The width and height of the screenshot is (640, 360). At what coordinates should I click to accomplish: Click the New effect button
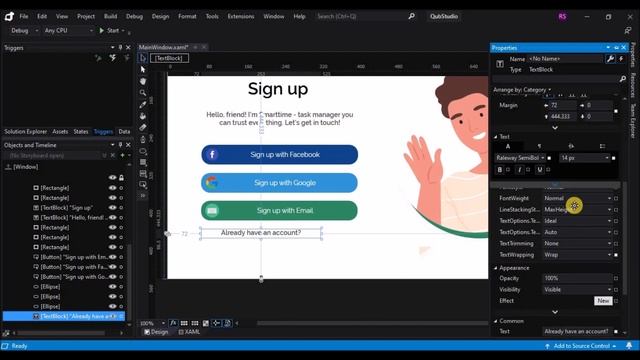click(603, 301)
